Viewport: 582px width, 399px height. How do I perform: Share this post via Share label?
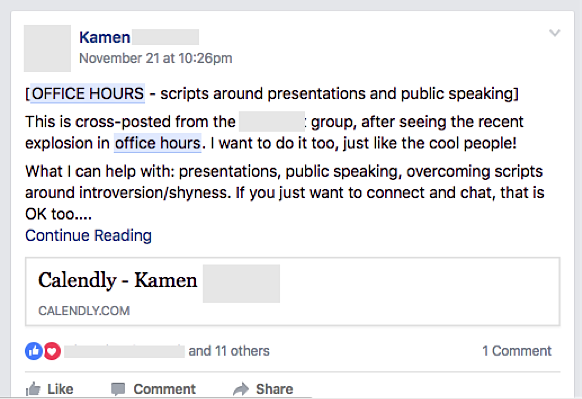[274, 389]
